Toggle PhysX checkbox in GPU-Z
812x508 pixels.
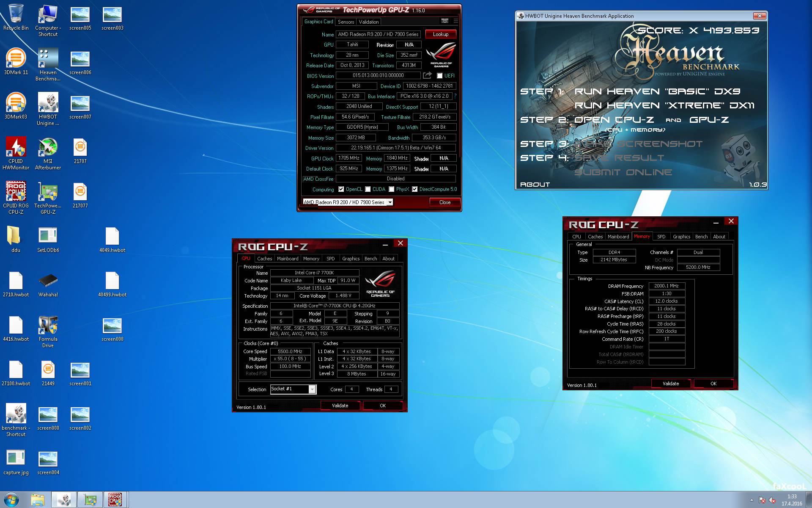pos(392,189)
